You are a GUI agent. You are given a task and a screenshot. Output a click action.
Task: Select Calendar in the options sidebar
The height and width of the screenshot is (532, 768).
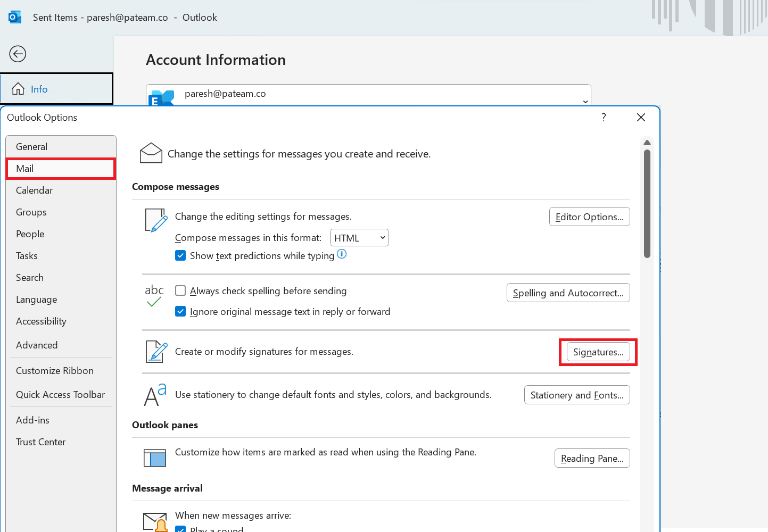click(35, 190)
